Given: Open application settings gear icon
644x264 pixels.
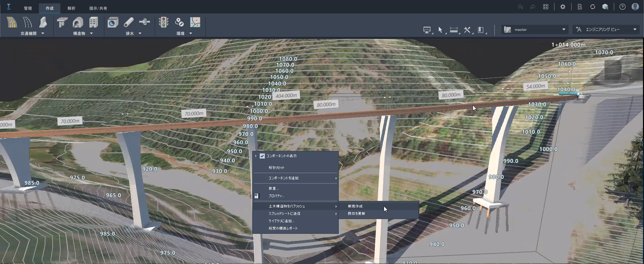Looking at the screenshot, I should point(563,7).
